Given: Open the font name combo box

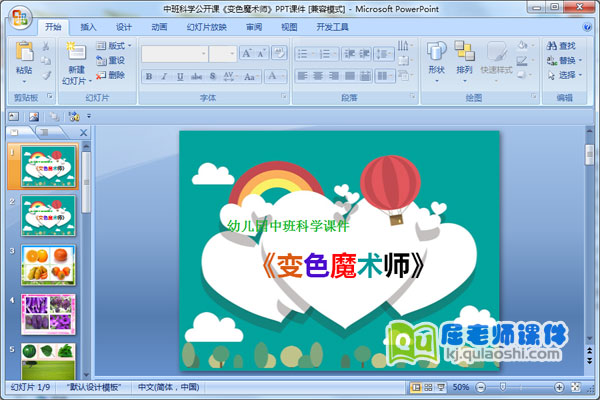Looking at the screenshot, I should (x=174, y=54).
